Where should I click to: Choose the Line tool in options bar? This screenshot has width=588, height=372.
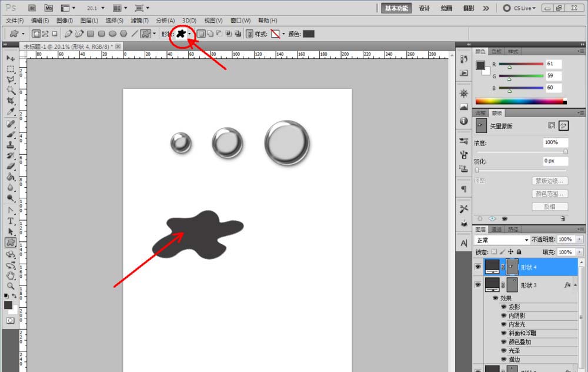(134, 34)
